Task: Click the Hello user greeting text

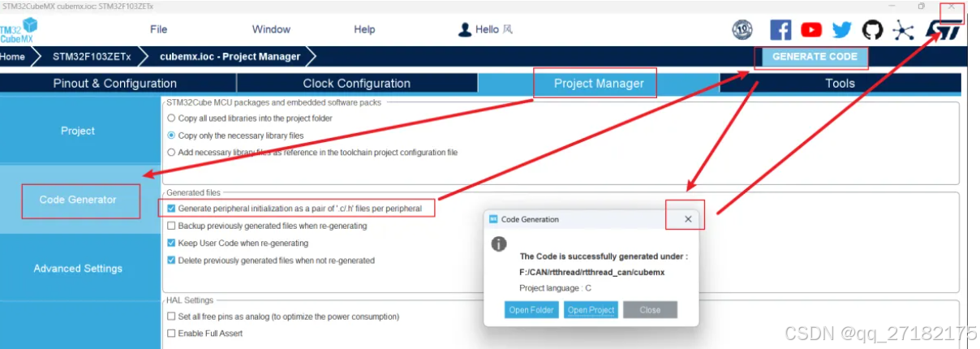Action: click(494, 29)
